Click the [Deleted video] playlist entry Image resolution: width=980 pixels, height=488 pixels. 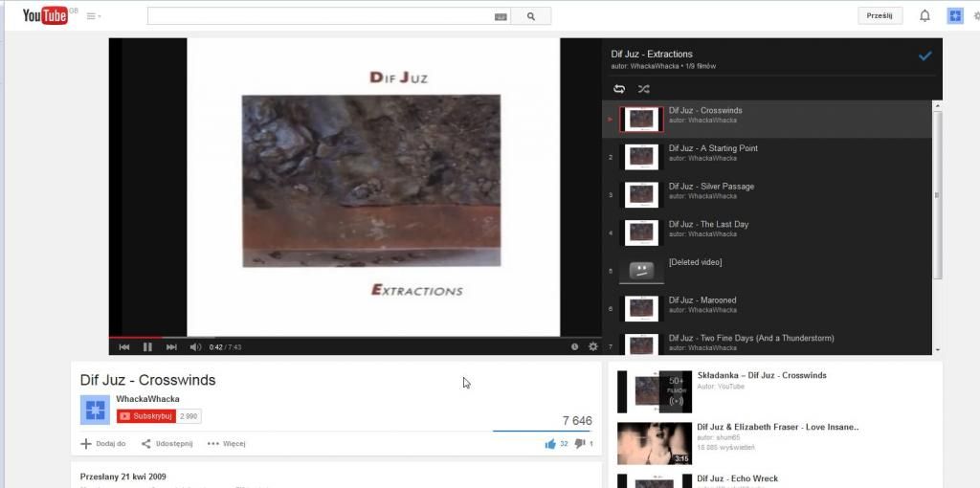tap(767, 271)
